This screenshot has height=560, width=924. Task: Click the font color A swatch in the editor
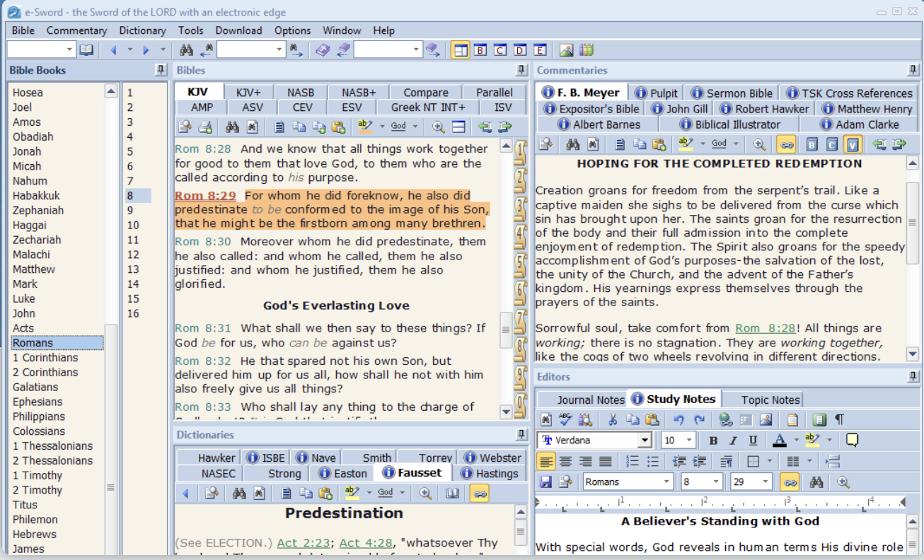[x=780, y=441]
